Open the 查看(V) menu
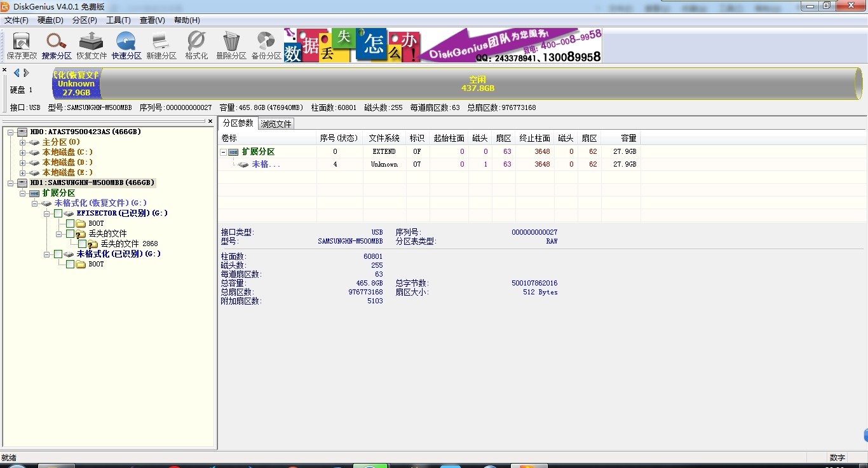 [x=153, y=20]
